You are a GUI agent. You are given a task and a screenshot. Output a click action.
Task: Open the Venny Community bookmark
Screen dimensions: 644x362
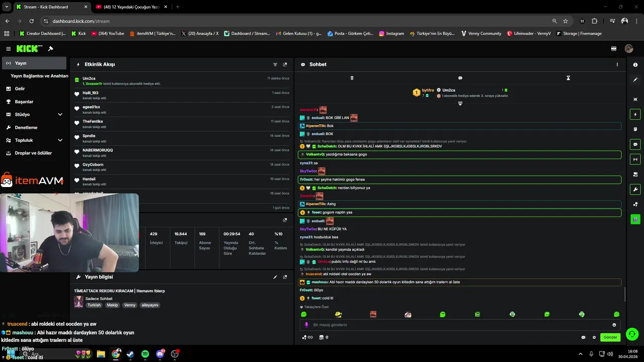pyautogui.click(x=480, y=34)
